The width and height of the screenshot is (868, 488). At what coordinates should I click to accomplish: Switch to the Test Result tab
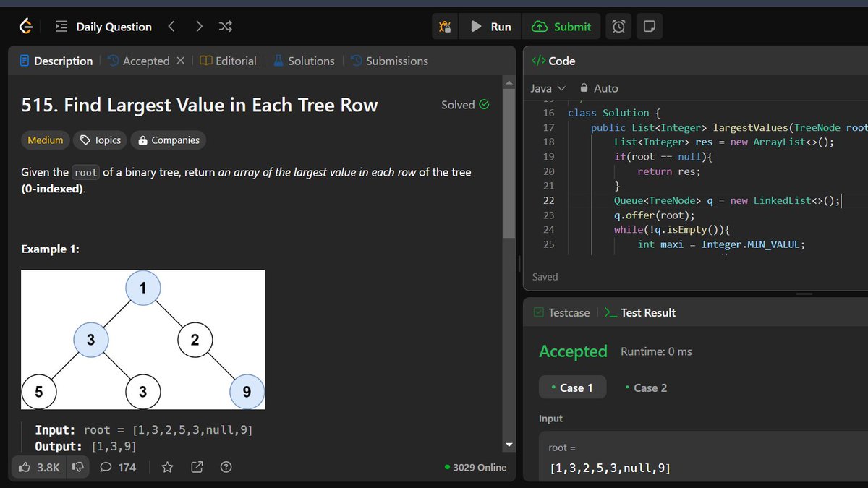point(639,312)
